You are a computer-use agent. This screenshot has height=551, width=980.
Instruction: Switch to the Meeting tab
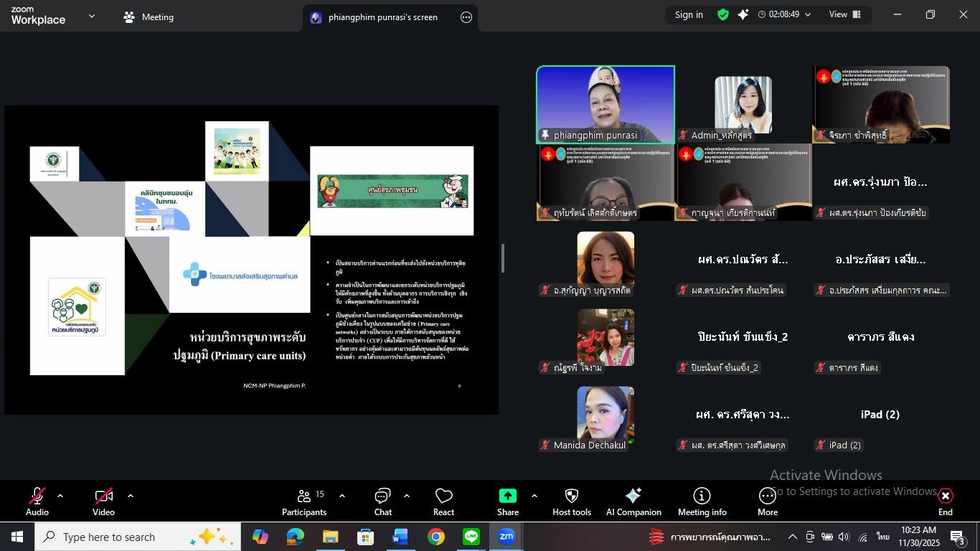149,17
